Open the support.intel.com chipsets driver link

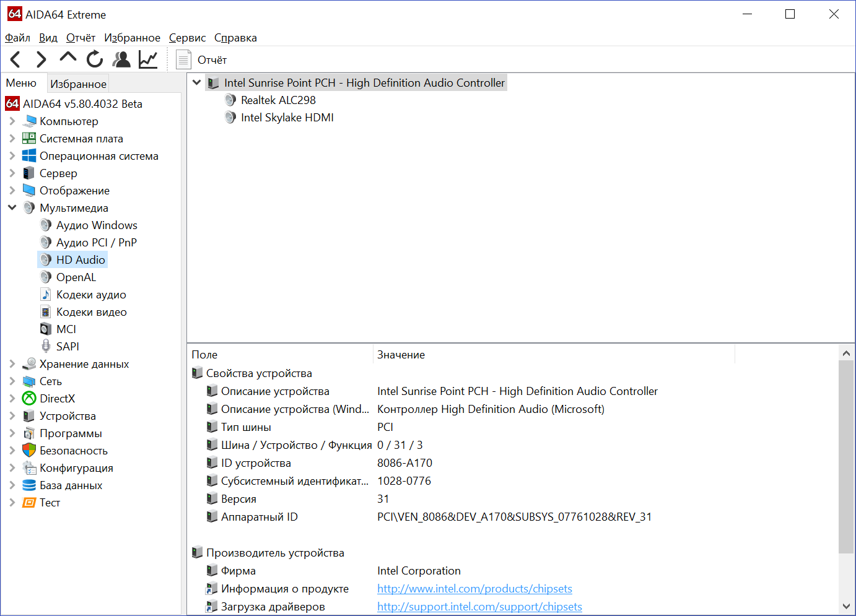[479, 607]
